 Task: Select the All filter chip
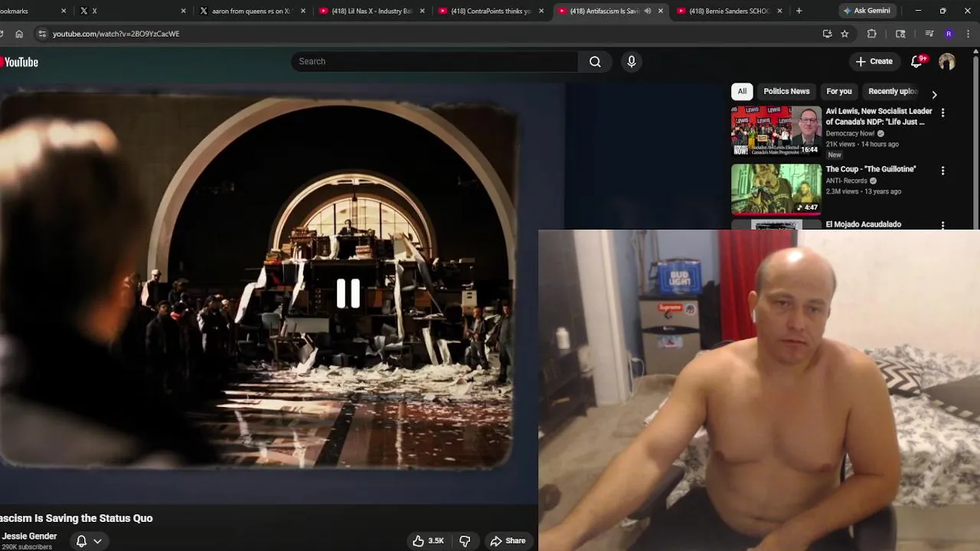tap(742, 91)
